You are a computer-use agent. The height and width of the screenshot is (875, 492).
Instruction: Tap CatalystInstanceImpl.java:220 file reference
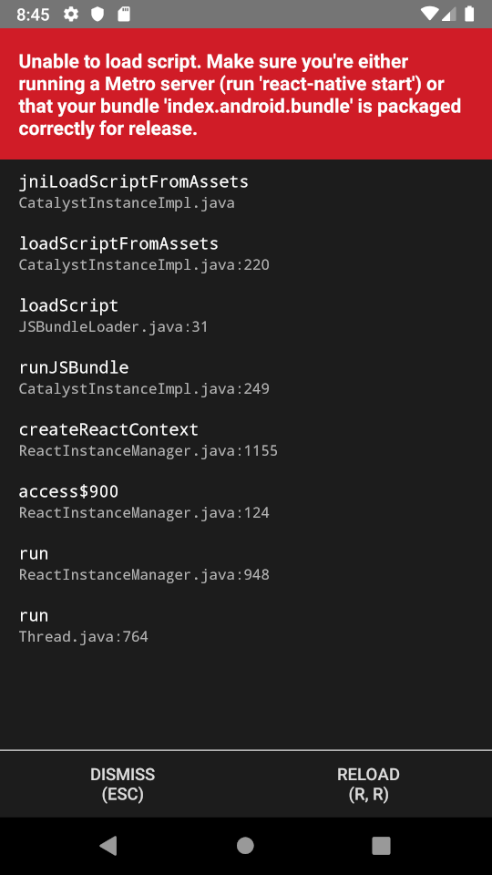coord(144,265)
